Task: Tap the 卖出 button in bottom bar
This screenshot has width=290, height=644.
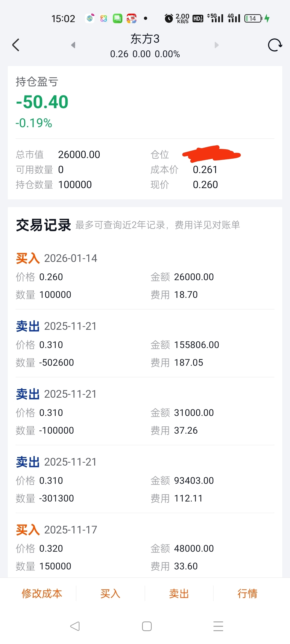Action: [179, 593]
